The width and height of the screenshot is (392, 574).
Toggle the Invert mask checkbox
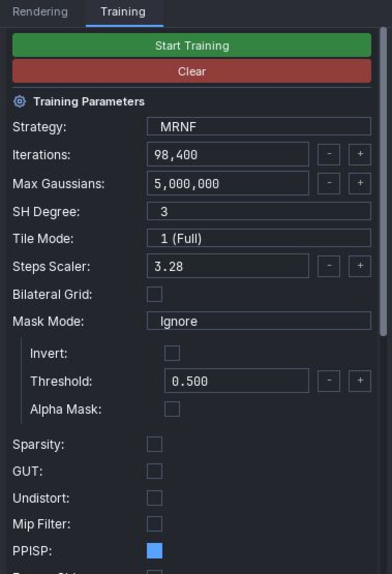(x=172, y=353)
